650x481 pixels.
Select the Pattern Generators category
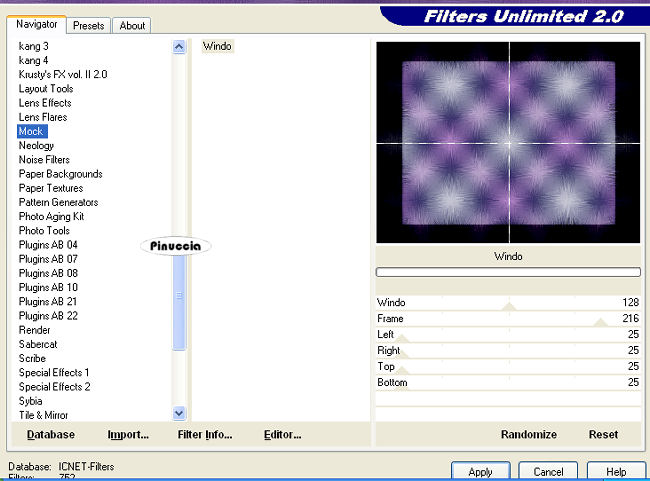(58, 202)
